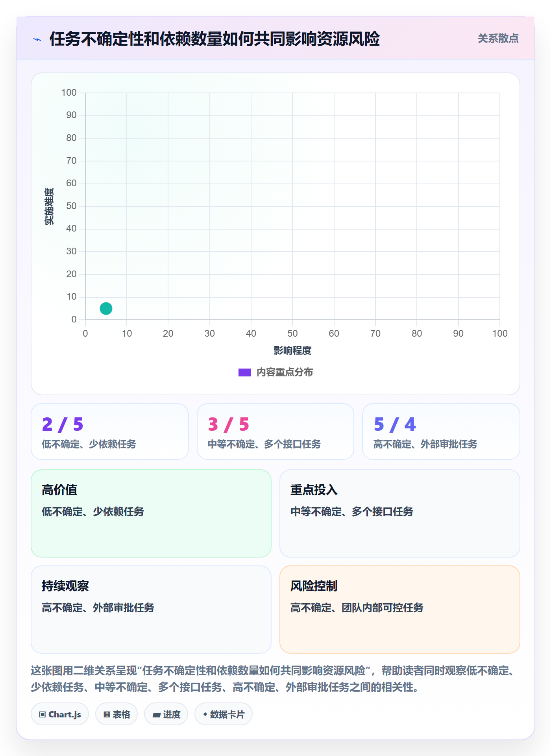Click the 表格 tag chip
This screenshot has width=551, height=756.
(x=116, y=714)
